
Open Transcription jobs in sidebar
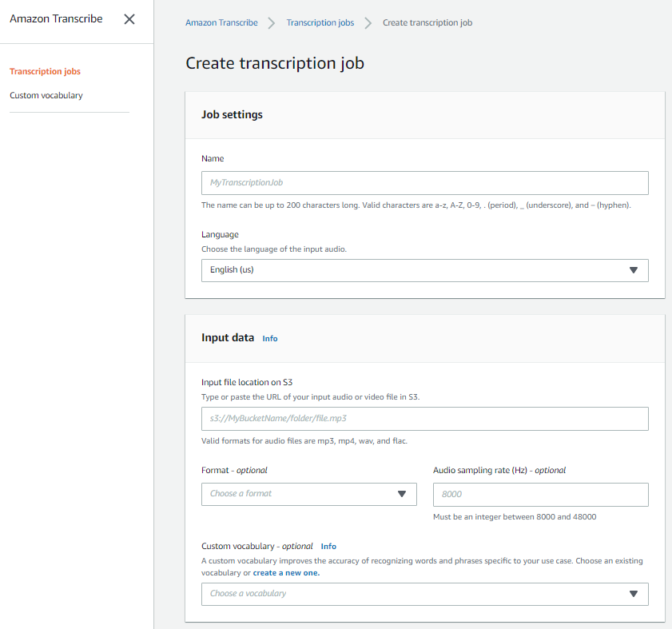point(45,71)
